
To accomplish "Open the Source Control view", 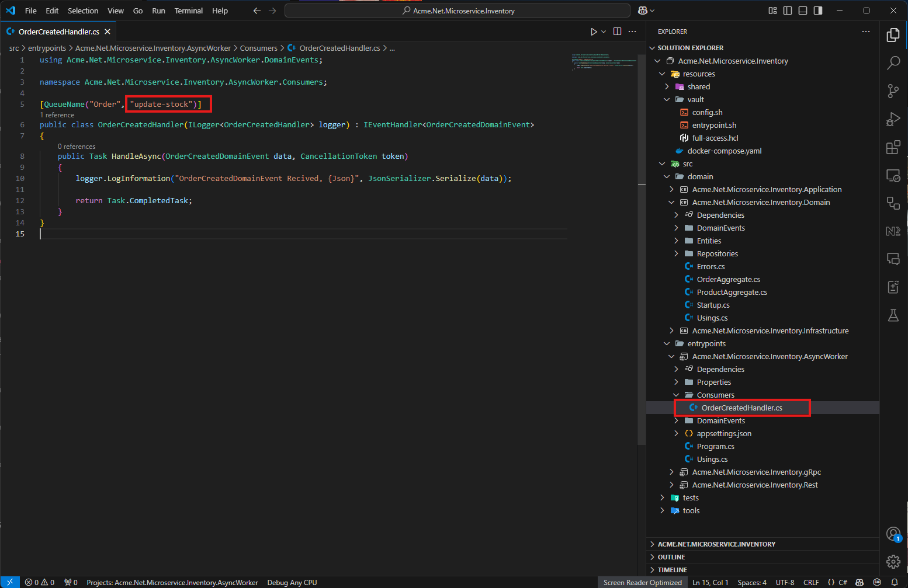I will coord(893,91).
